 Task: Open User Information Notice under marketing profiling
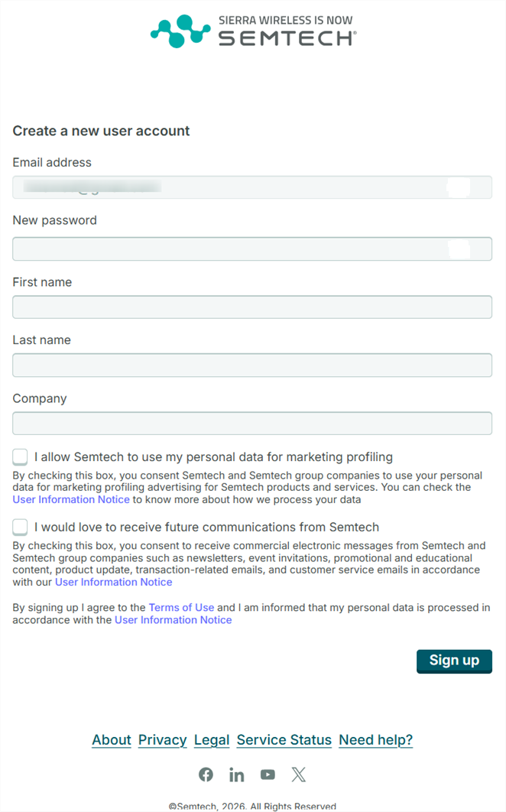[x=71, y=500]
